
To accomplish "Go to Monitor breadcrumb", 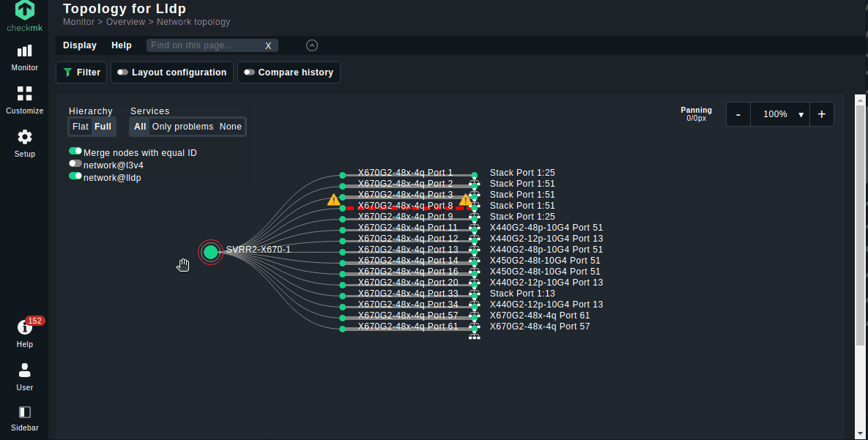I will coord(78,22).
